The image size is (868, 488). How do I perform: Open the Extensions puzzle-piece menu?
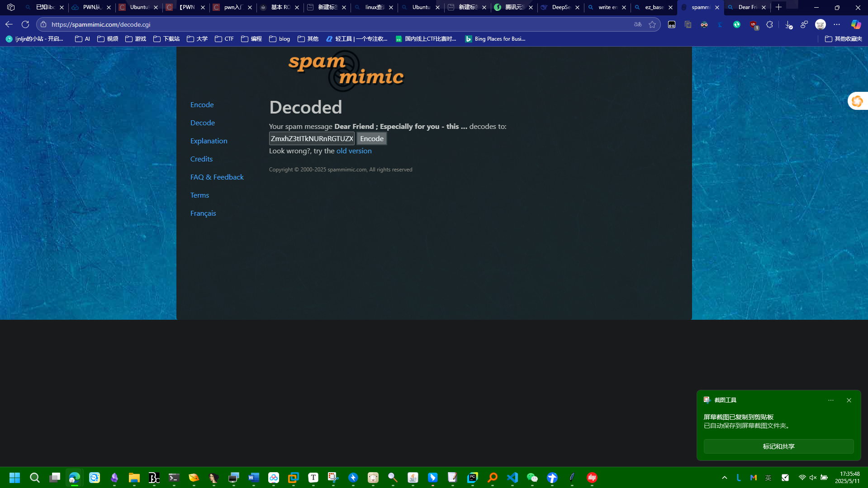[769, 24]
